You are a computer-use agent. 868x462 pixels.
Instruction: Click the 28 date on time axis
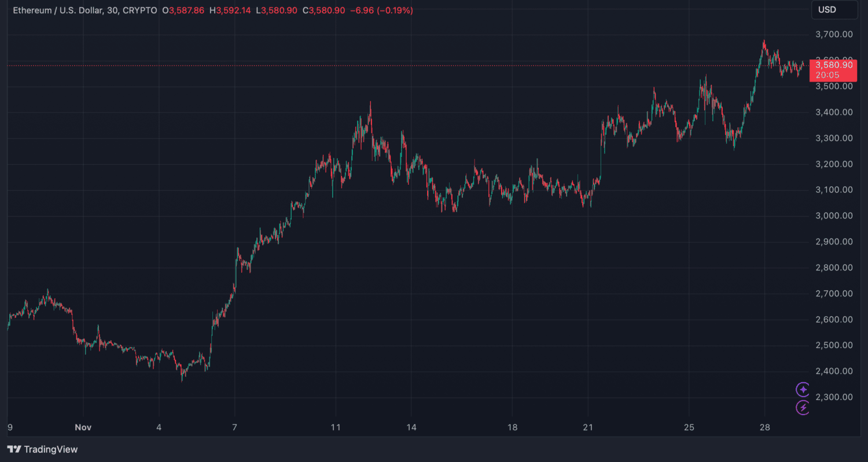pyautogui.click(x=764, y=427)
